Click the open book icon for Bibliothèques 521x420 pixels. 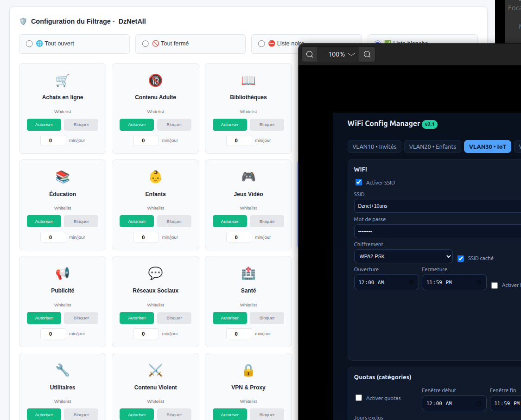coord(248,80)
